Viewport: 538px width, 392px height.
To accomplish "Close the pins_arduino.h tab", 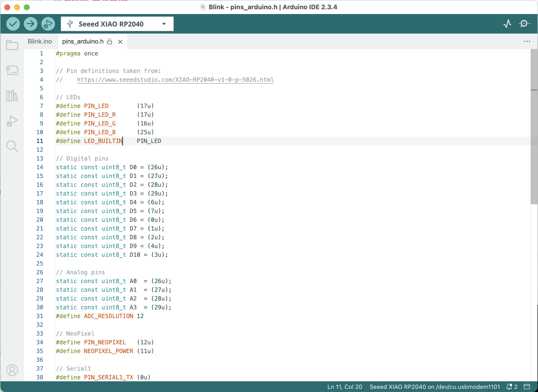I will 120,42.
